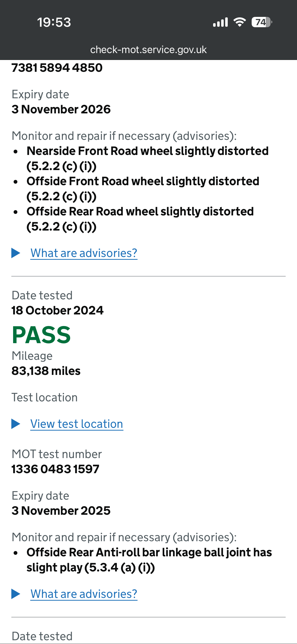Screen dimensions: 297x644
Task: Tap the test date 18 October 2024
Action: point(57,310)
